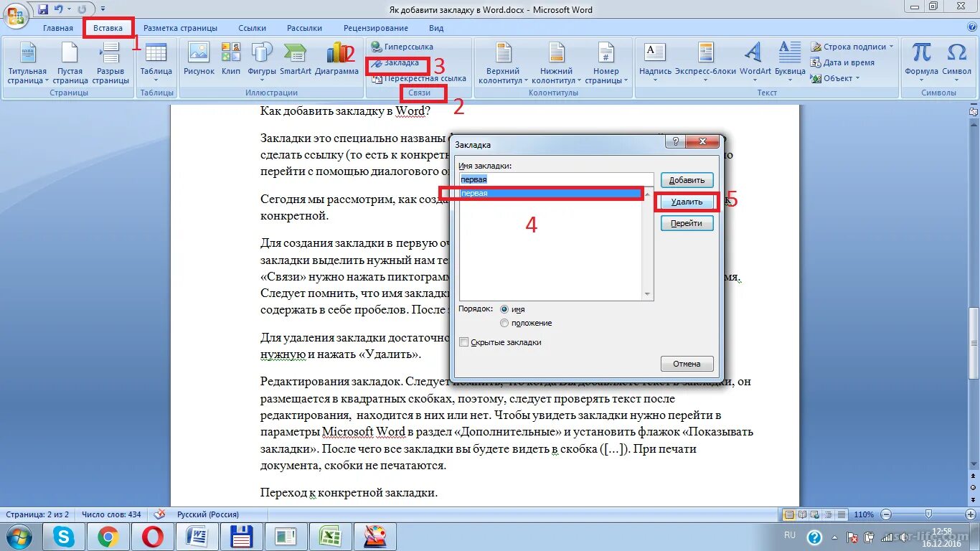The image size is (980, 551).
Task: Switch to the Рецензирование tab
Action: pos(377,28)
